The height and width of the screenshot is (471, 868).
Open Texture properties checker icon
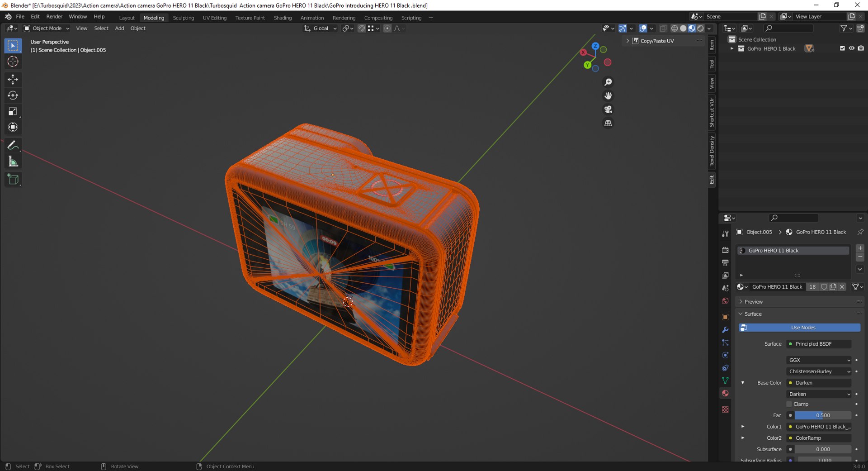coord(725,409)
